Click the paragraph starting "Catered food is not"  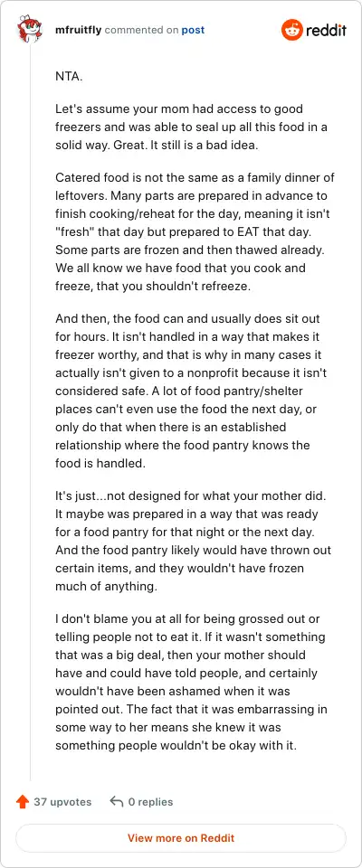[x=195, y=232]
